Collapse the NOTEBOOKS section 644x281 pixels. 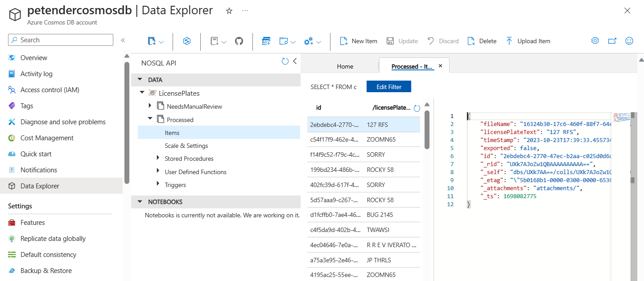pyautogui.click(x=140, y=202)
